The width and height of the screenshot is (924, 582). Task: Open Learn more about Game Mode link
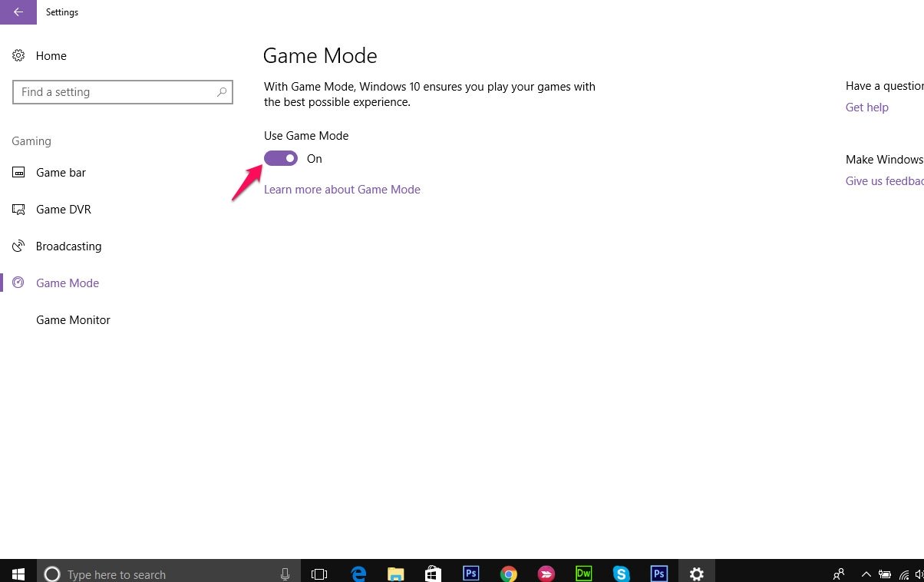click(x=342, y=190)
